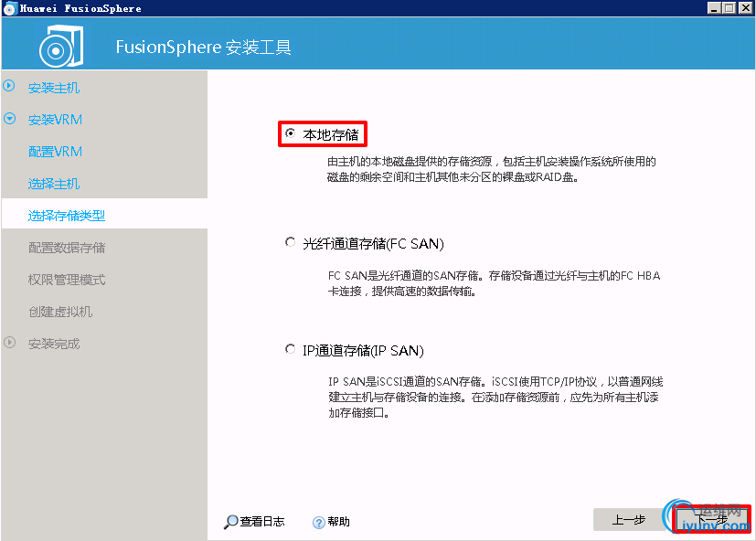This screenshot has height=541, width=756.
Task: Go to the 选择主机 step
Action: tap(54, 184)
